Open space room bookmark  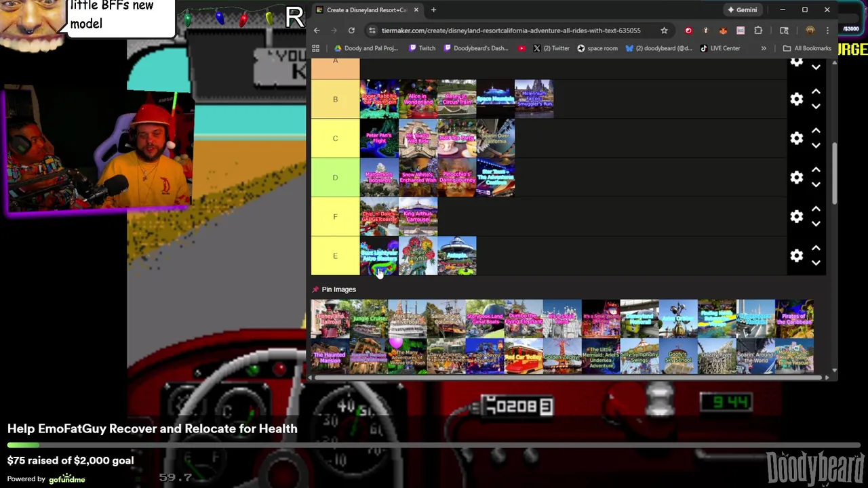tap(597, 48)
